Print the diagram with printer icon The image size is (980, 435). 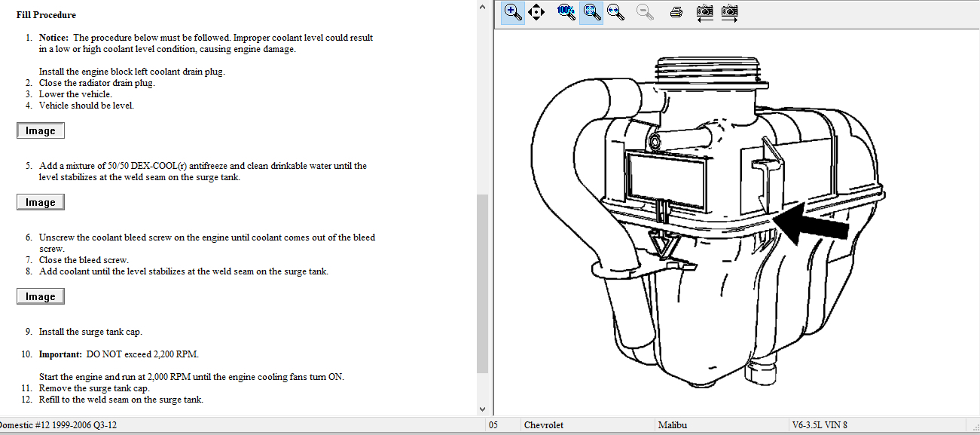point(676,12)
